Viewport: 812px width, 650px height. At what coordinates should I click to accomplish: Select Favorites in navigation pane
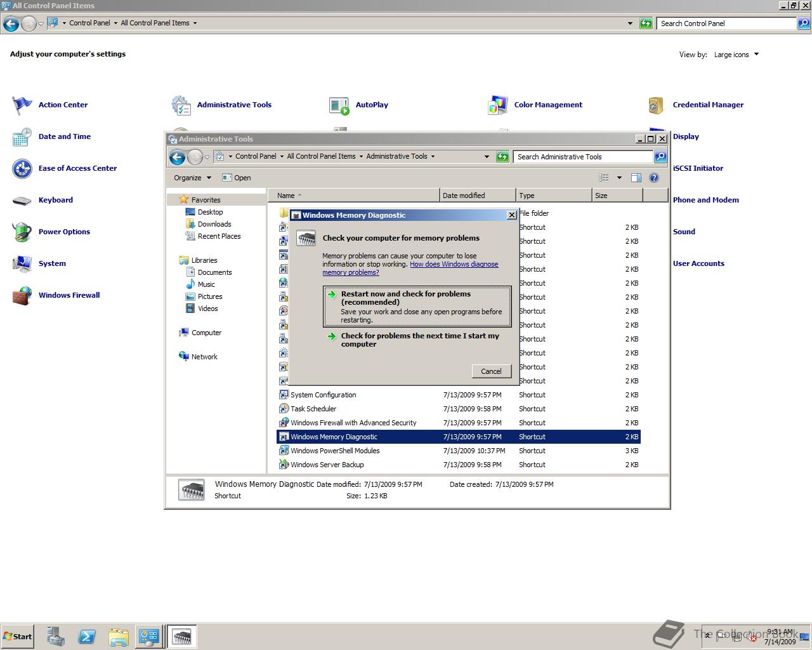206,200
